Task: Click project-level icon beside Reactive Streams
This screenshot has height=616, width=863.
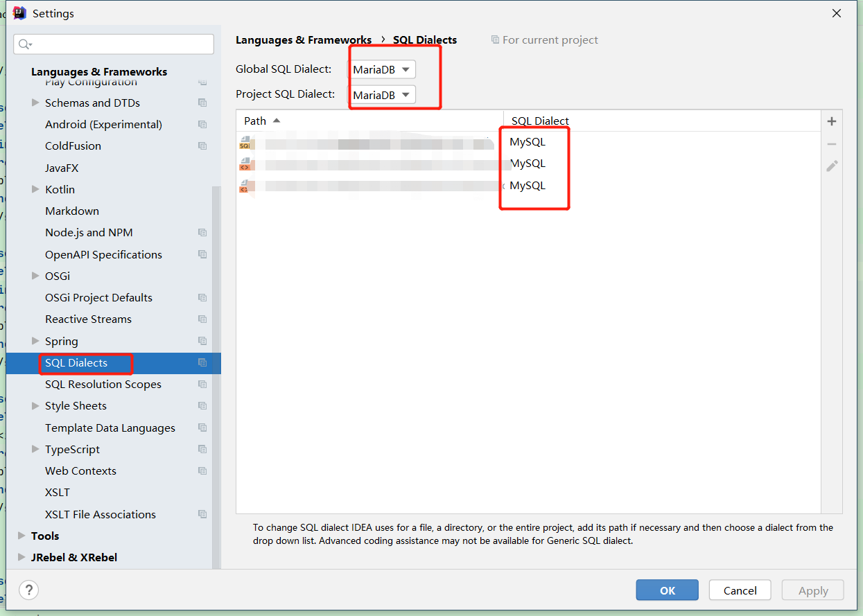Action: click(x=202, y=319)
